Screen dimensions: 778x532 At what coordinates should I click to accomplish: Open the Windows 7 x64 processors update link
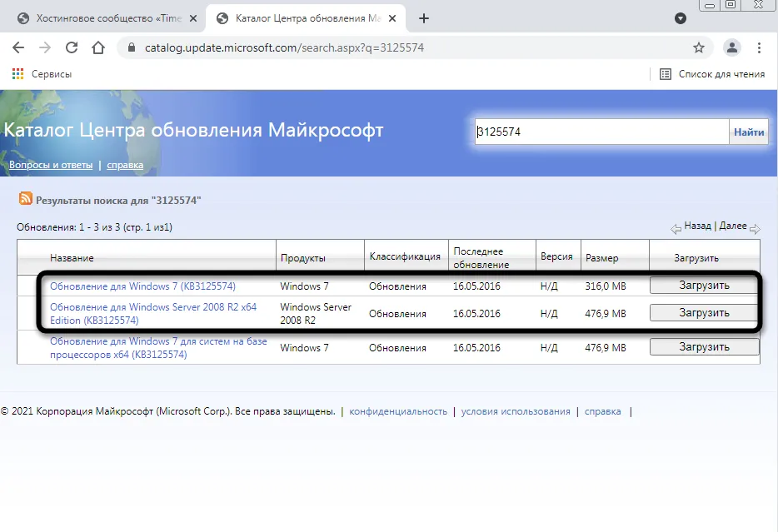point(158,347)
